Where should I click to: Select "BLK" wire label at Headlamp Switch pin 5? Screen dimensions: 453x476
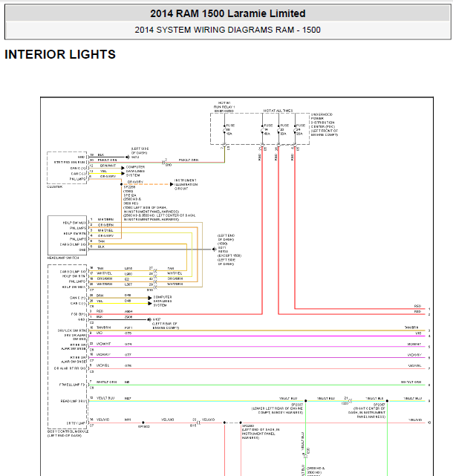[x=101, y=247]
